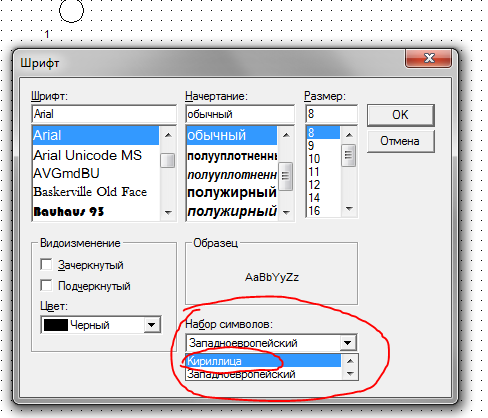
Task: Select size 14 in the list
Action: coord(323,197)
